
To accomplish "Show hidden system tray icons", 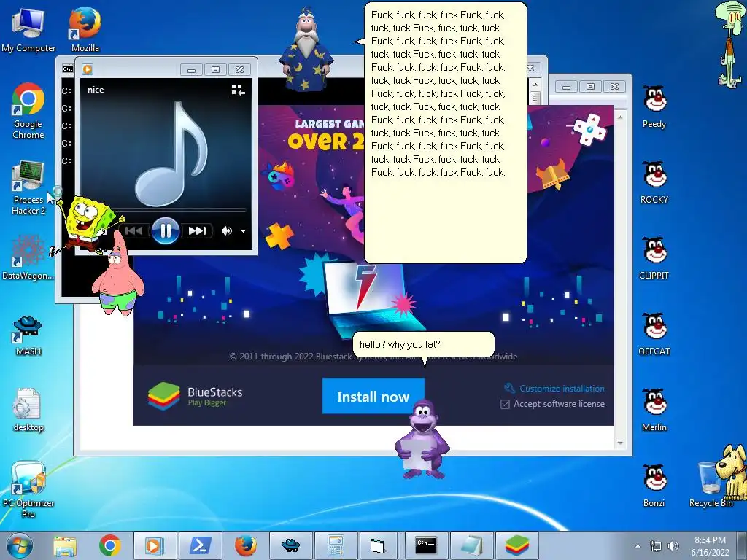I will click(638, 546).
